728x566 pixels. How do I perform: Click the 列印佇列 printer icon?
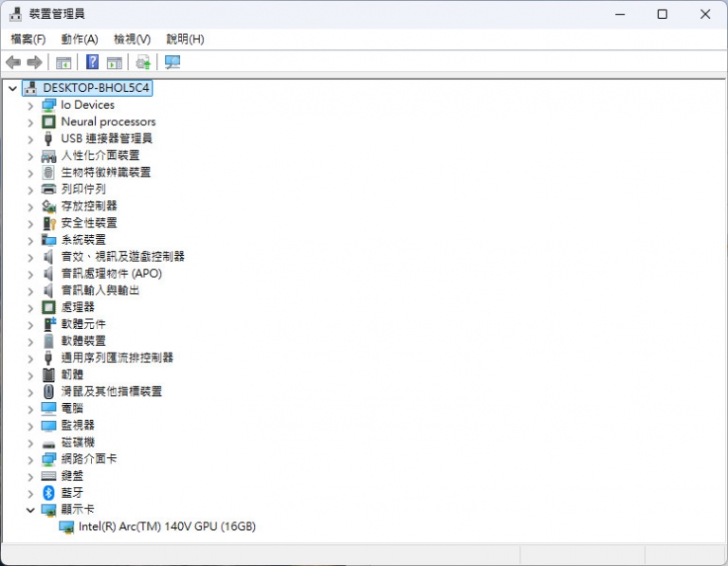pyautogui.click(x=48, y=189)
